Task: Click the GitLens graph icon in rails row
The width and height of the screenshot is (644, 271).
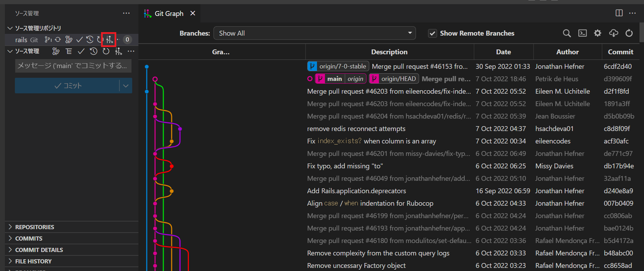Action: pos(69,40)
